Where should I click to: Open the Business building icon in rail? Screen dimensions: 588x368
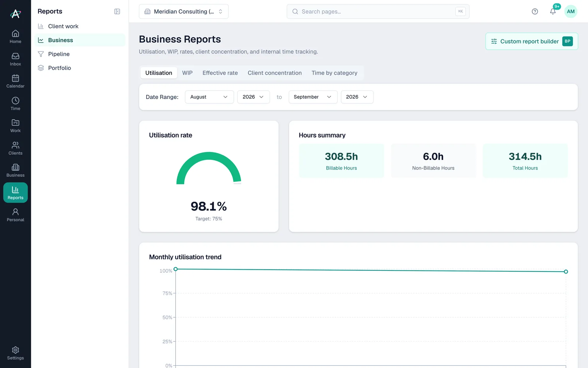(x=15, y=170)
